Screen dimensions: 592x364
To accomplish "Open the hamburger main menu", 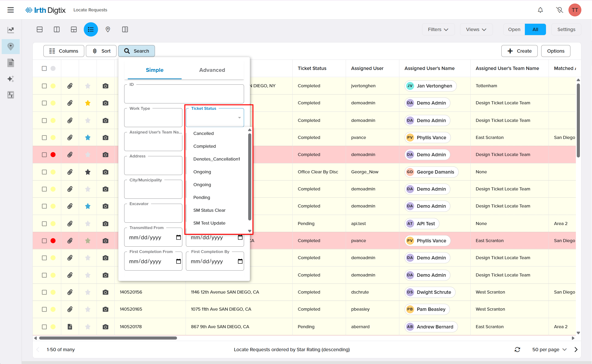I will coord(11,10).
